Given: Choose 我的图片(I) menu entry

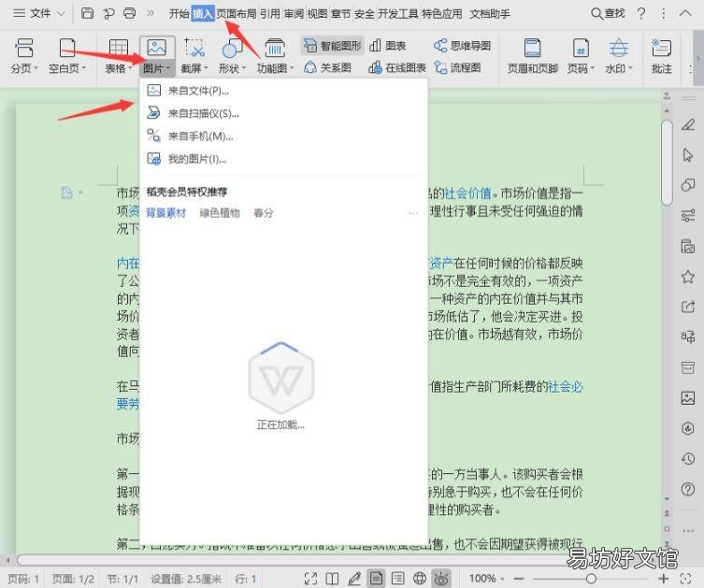Looking at the screenshot, I should (284, 159).
